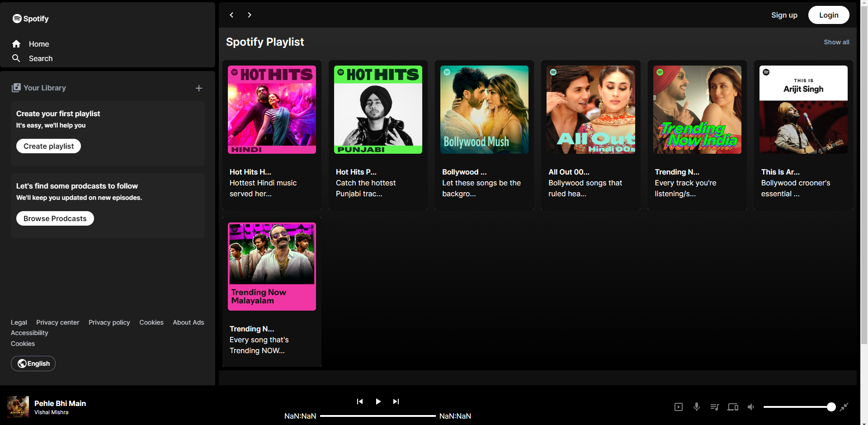Click 'Bollywood songs that ruled hea...' text
This screenshot has height=425, width=868.
(585, 188)
